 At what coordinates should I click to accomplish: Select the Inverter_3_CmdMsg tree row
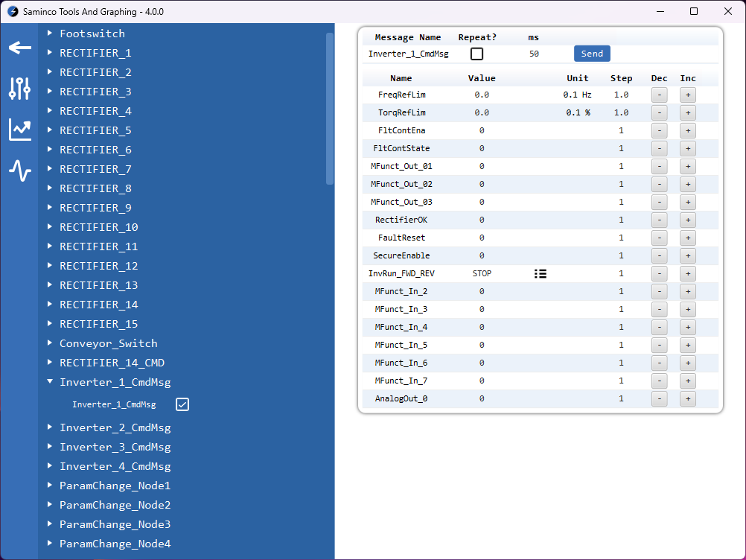[115, 447]
